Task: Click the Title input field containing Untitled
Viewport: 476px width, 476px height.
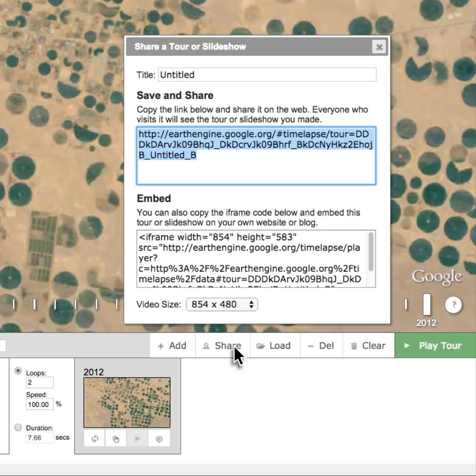Action: click(267, 74)
